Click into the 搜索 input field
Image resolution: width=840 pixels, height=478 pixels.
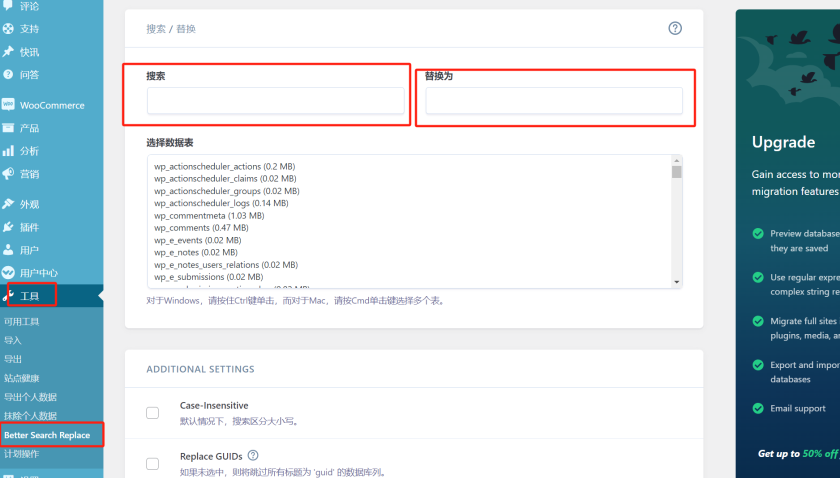tap(276, 101)
